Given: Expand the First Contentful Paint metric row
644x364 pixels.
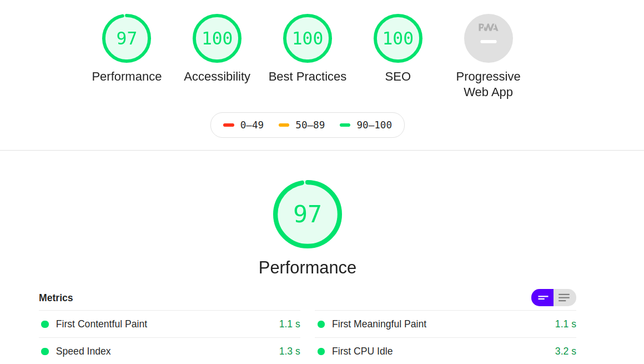Looking at the screenshot, I should pos(102,324).
